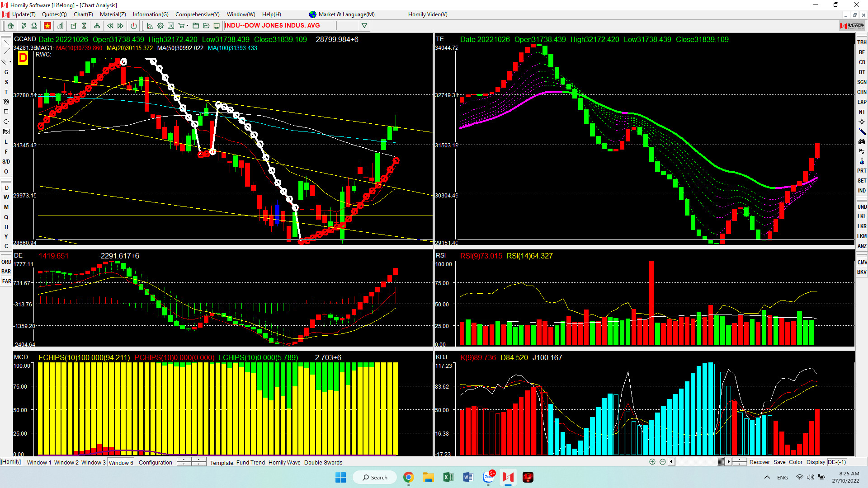
Task: Click the settings gear toolbar icon
Action: coord(160,26)
